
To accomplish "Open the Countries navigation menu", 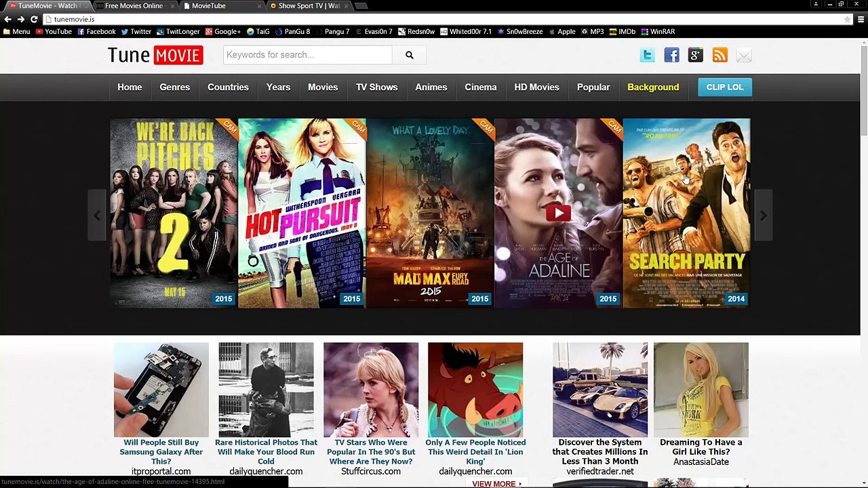I will (228, 87).
